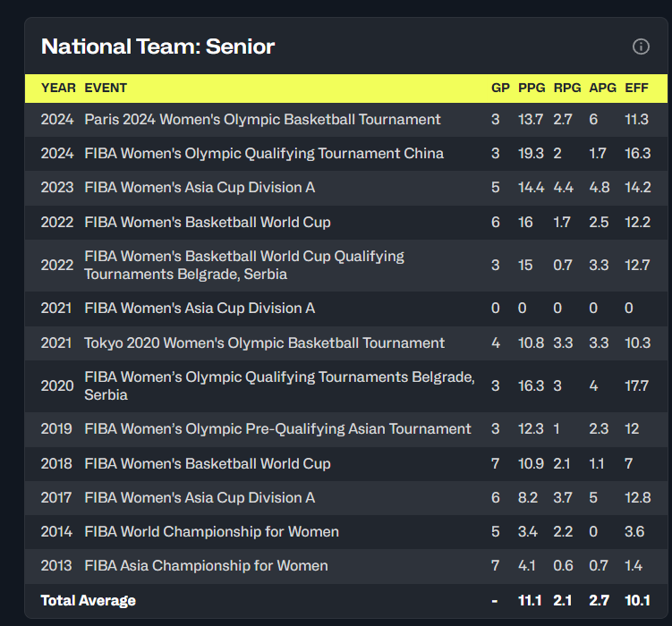Select 2021 FIBA Women's Asia Cup Division A

click(200, 309)
